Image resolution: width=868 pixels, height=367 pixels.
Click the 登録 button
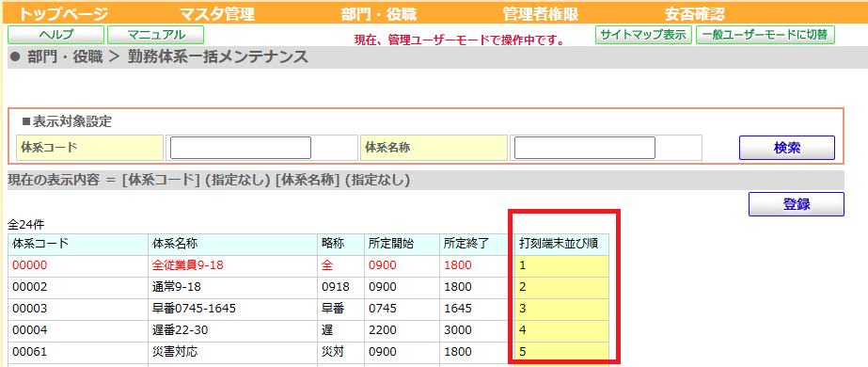point(796,204)
